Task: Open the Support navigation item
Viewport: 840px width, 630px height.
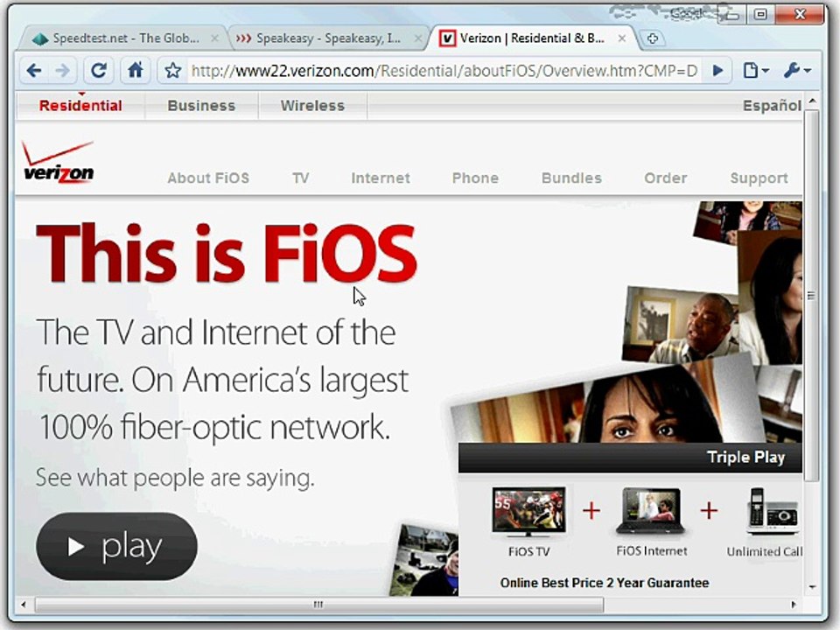Action: click(759, 178)
